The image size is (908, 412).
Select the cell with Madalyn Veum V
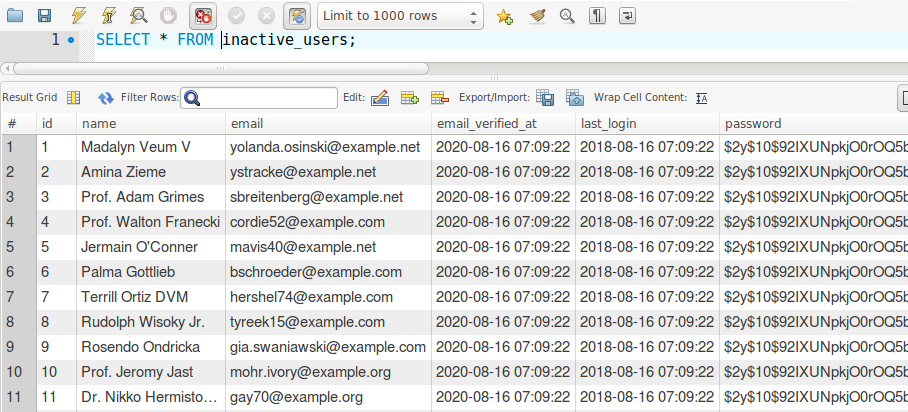151,147
